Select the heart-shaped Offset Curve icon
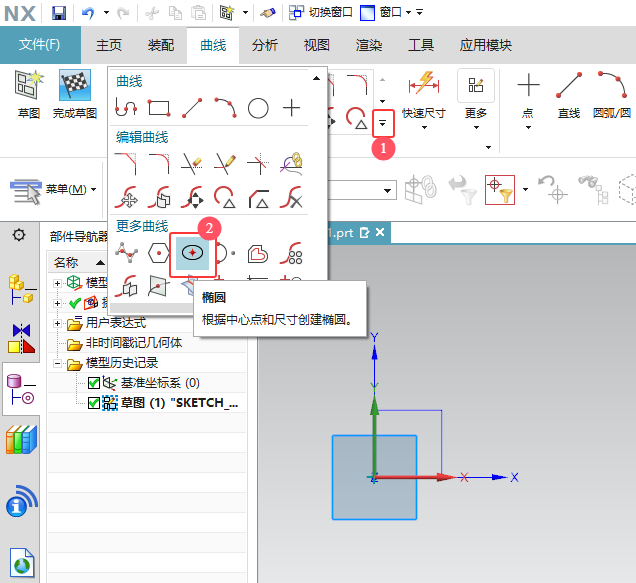The image size is (636, 583). click(x=258, y=254)
